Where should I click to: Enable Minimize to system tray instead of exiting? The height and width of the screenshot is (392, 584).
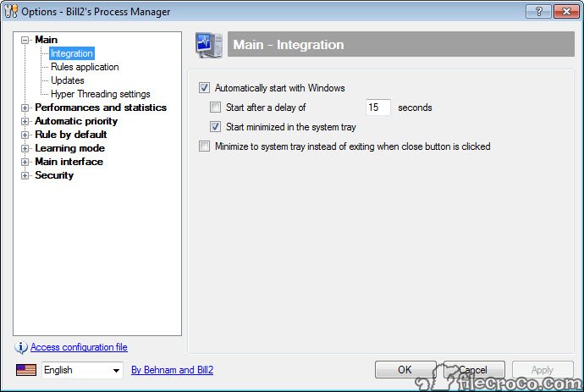tap(204, 146)
